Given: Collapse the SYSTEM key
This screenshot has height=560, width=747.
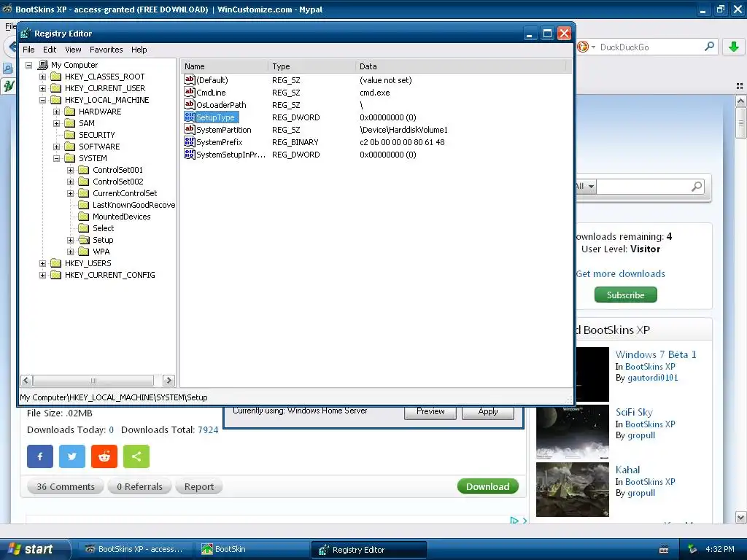Looking at the screenshot, I should [56, 158].
